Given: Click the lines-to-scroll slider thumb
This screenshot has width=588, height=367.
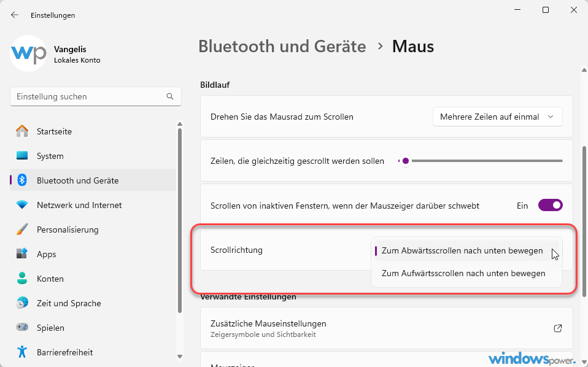Looking at the screenshot, I should click(405, 161).
